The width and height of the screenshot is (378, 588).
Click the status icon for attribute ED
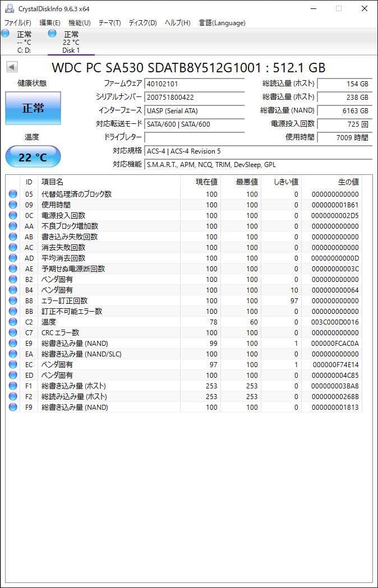[13, 375]
